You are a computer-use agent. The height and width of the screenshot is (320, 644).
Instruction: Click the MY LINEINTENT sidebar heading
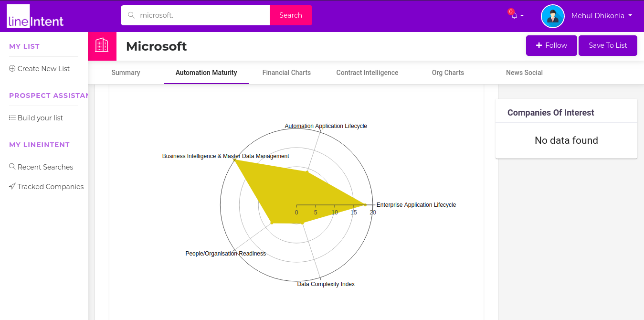pyautogui.click(x=39, y=145)
